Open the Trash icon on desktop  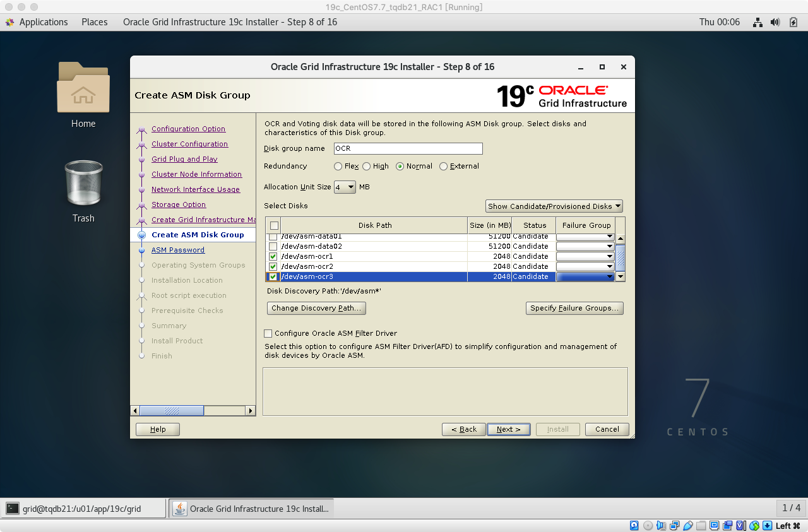83,183
